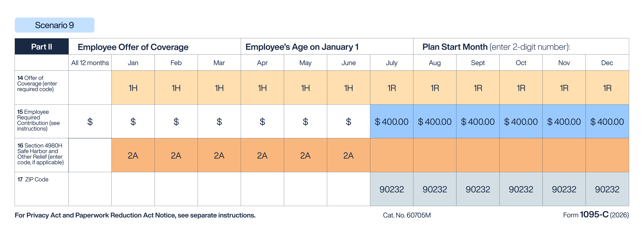Viewport: 644px width, 244px height.
Task: Click the June 1H offer code cell
Action: 348,88
